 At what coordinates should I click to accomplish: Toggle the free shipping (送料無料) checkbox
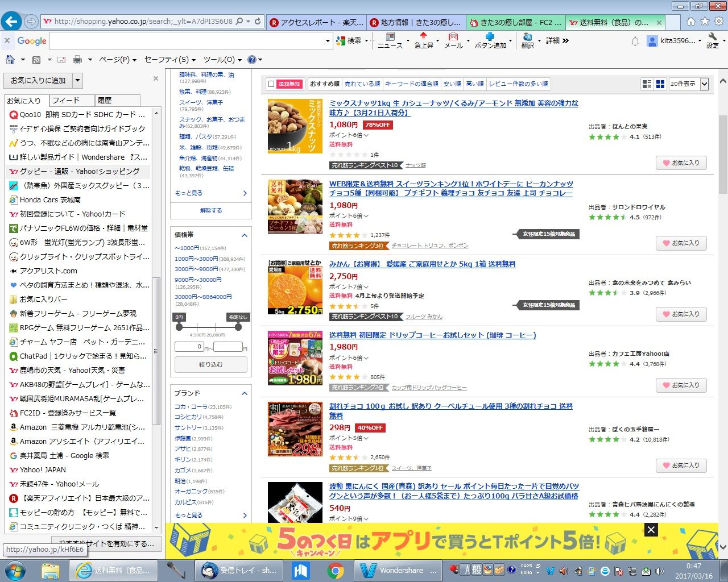tap(271, 84)
